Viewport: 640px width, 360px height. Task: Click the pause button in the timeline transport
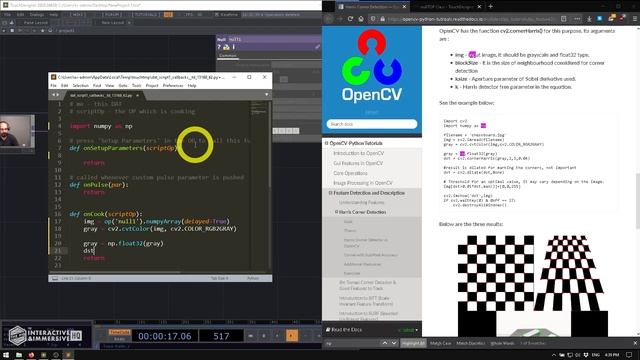pos(264,336)
